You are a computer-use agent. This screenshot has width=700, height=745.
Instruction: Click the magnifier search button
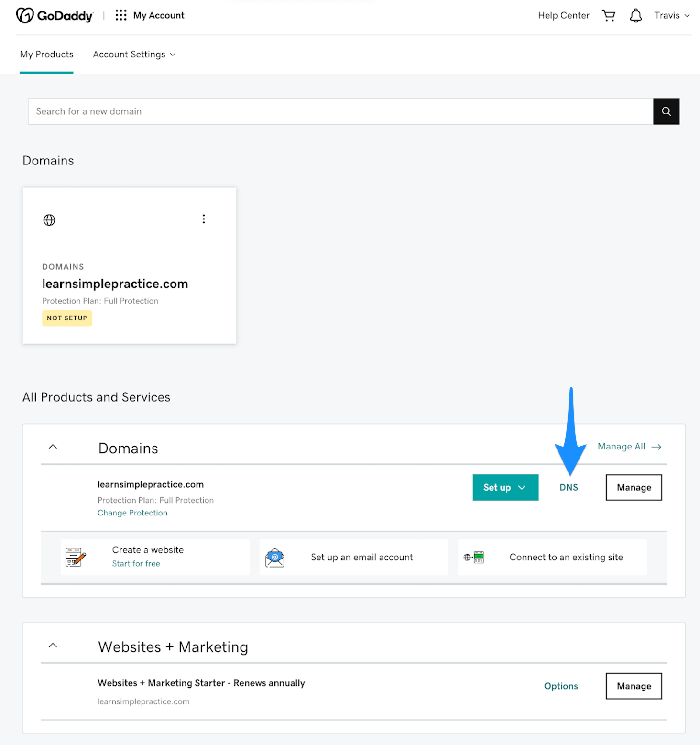pos(666,111)
